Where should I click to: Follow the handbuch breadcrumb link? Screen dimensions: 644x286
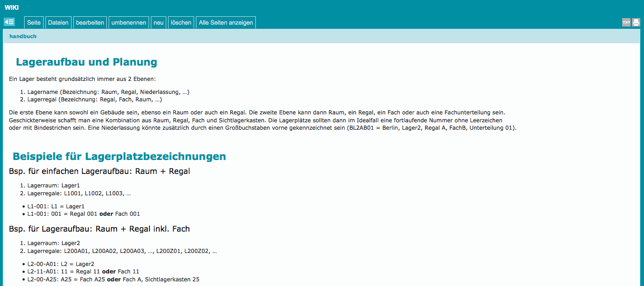tap(23, 36)
